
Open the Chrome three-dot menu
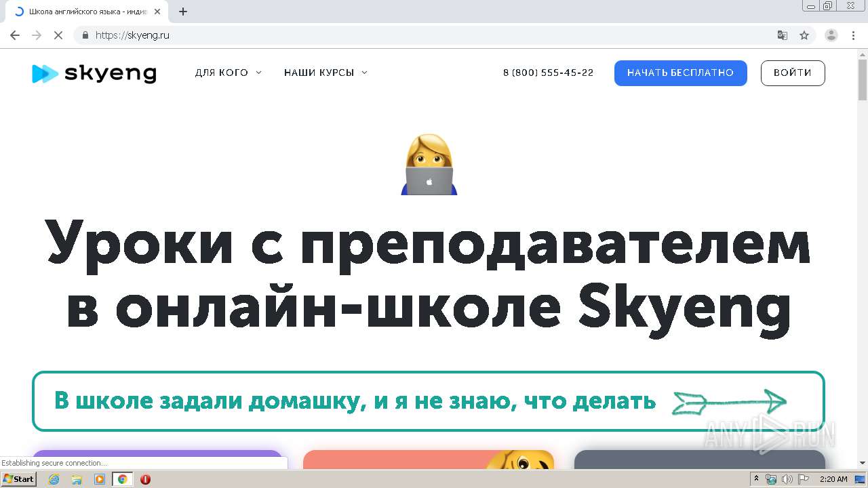point(853,35)
